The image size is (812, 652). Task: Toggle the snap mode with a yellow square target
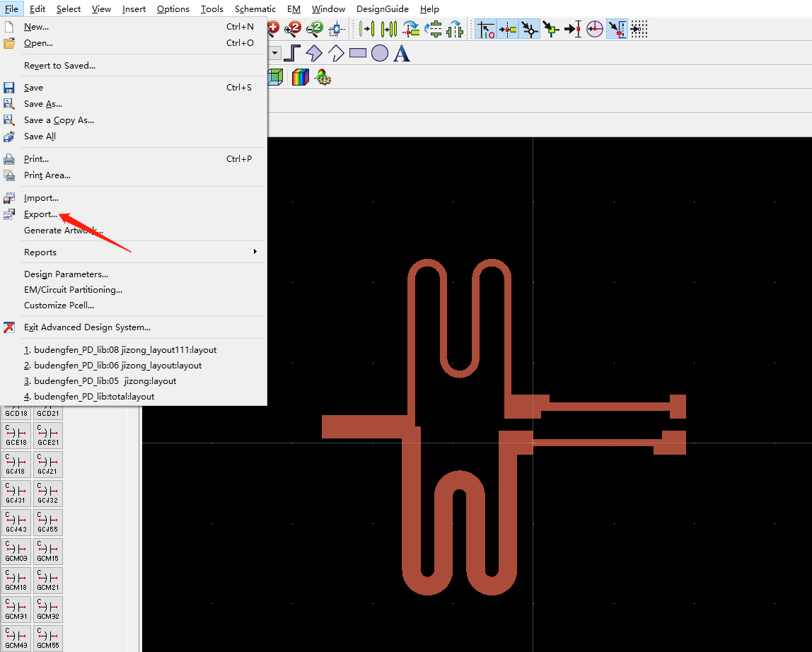(x=551, y=29)
